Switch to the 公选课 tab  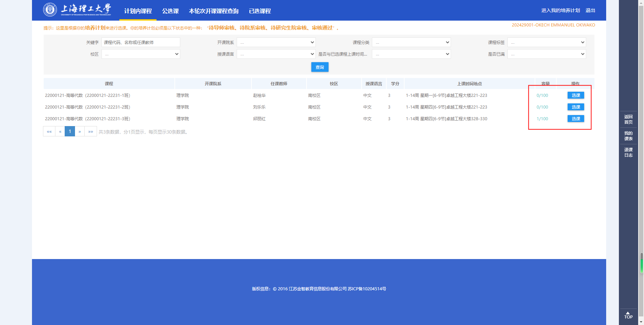tap(170, 11)
